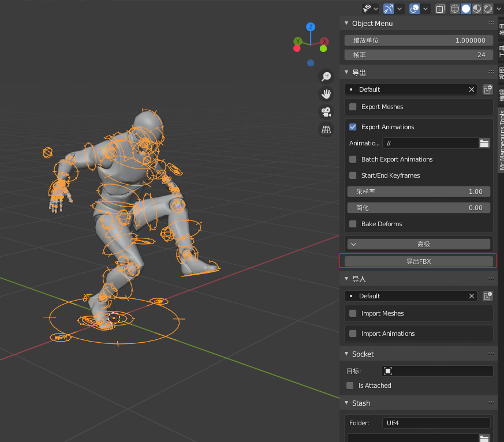Click the 简化 simplify value field
504x442 pixels.
419,208
